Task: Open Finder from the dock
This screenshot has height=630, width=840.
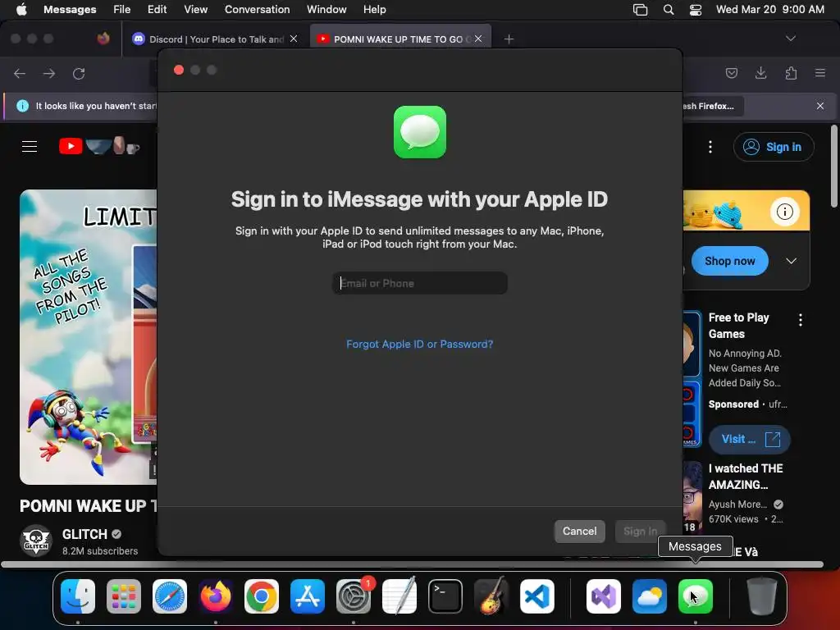Action: click(x=78, y=596)
